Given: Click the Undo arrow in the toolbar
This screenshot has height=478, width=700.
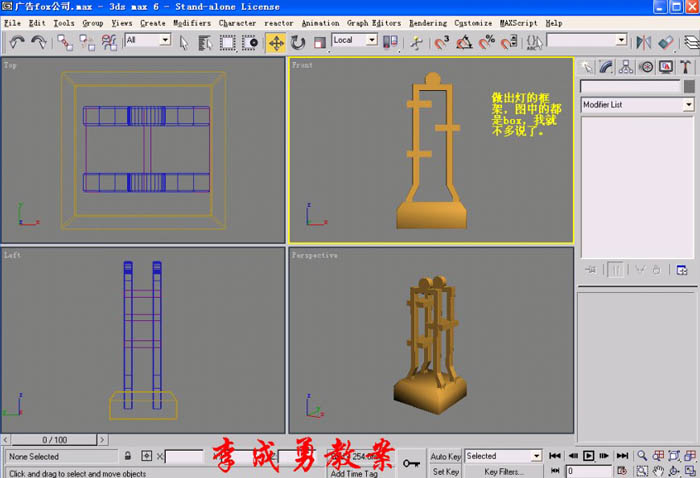Looking at the screenshot, I should (17, 42).
